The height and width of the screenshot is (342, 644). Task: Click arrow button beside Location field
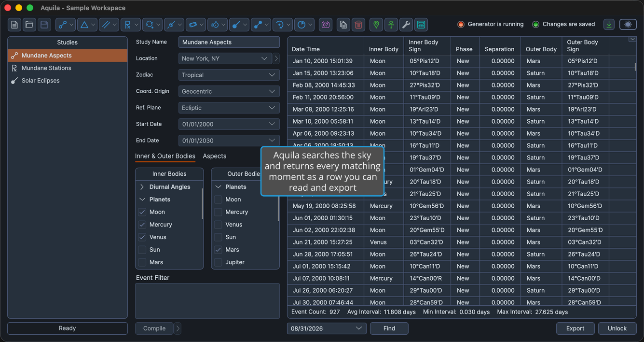click(276, 58)
